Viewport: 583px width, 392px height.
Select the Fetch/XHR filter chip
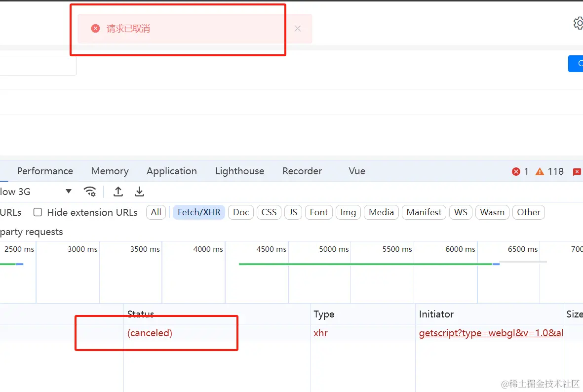(199, 212)
